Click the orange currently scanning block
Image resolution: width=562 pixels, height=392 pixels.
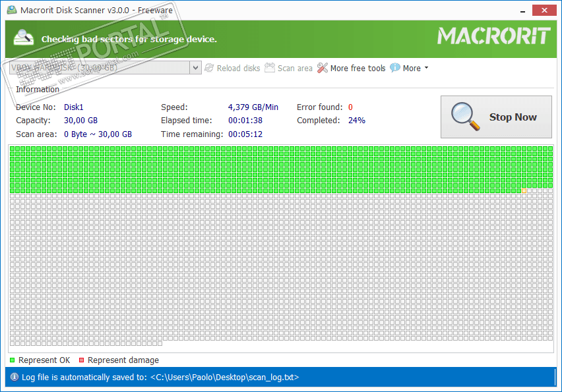pos(524,191)
